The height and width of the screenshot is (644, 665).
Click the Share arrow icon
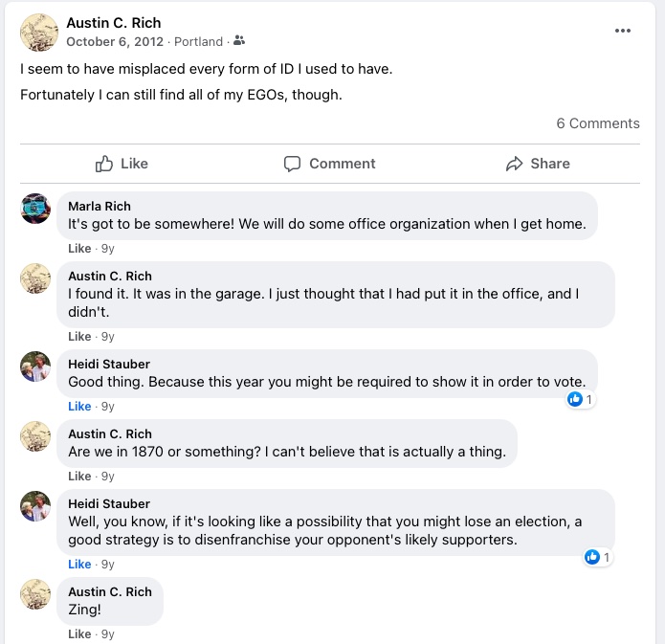coord(515,164)
